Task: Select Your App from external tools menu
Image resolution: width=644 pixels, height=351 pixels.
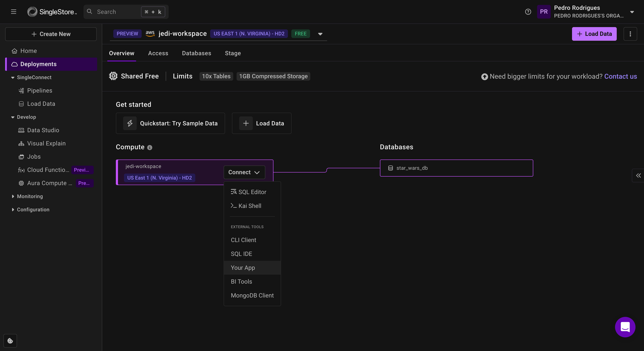Action: pos(242,268)
